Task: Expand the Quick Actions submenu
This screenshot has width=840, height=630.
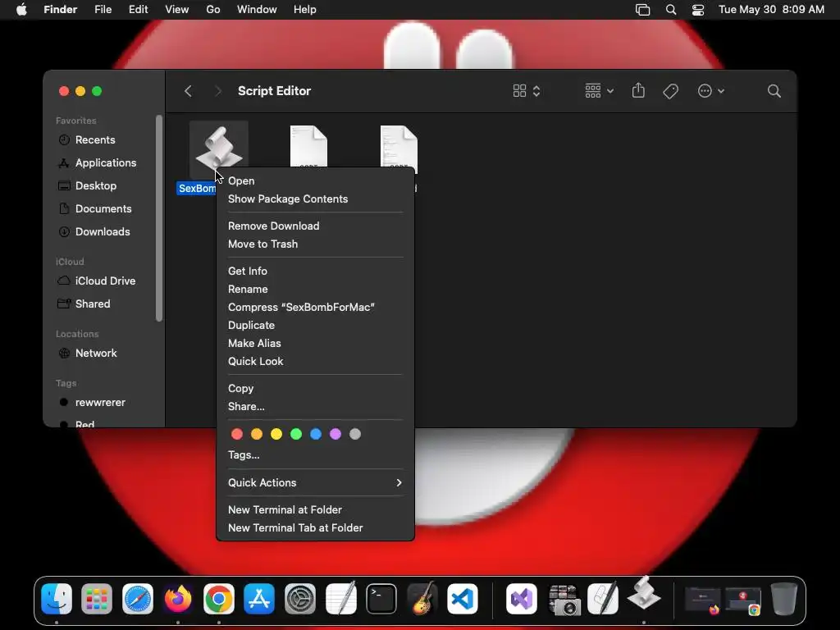Action: click(315, 482)
